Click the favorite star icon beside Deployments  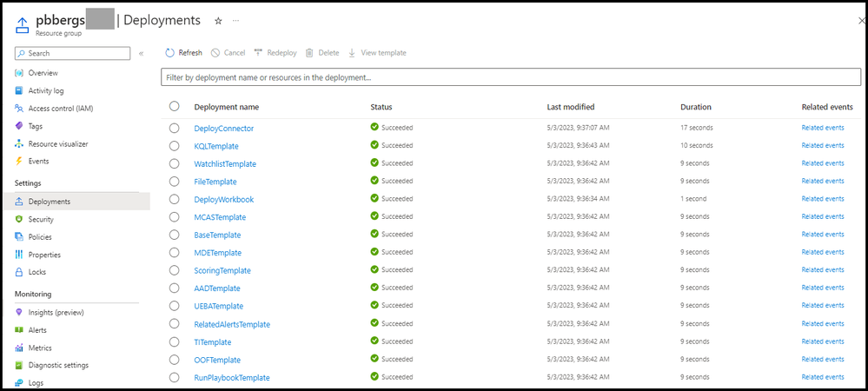(x=218, y=21)
